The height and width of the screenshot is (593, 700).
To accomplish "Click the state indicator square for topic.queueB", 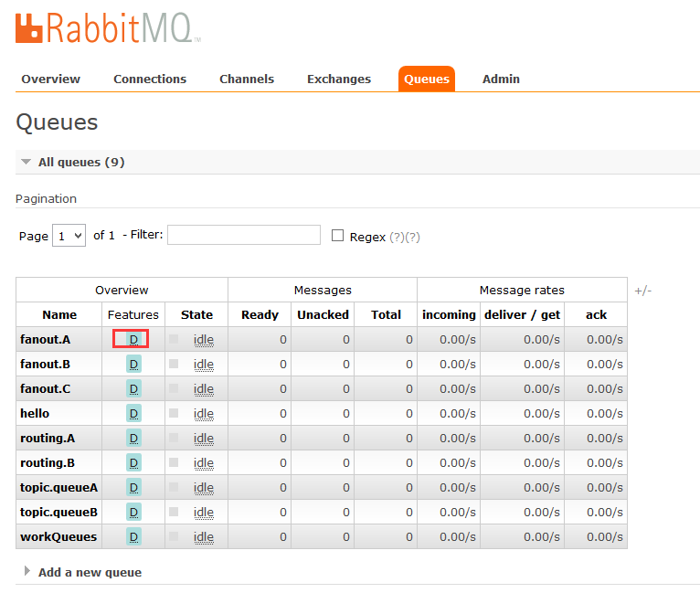I will coord(174,511).
